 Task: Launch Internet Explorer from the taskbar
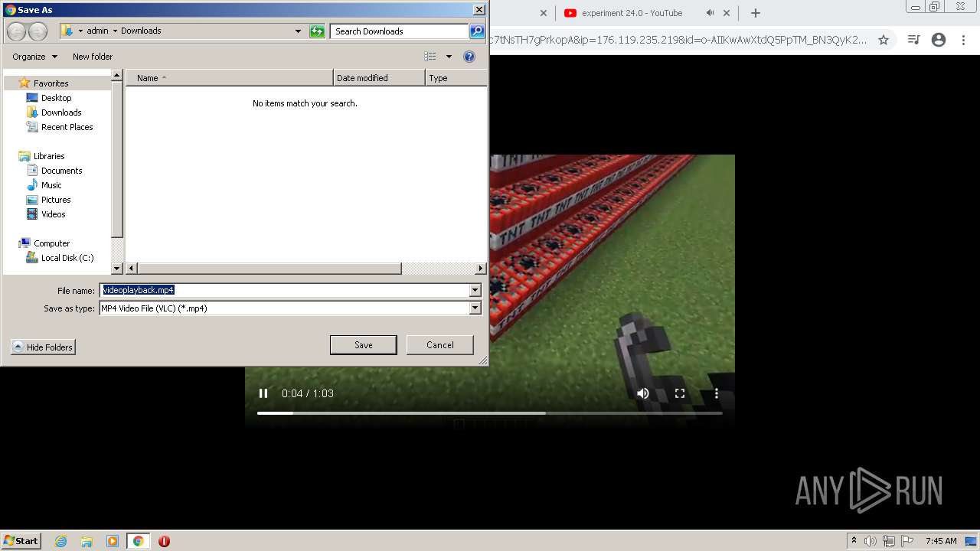click(x=60, y=541)
